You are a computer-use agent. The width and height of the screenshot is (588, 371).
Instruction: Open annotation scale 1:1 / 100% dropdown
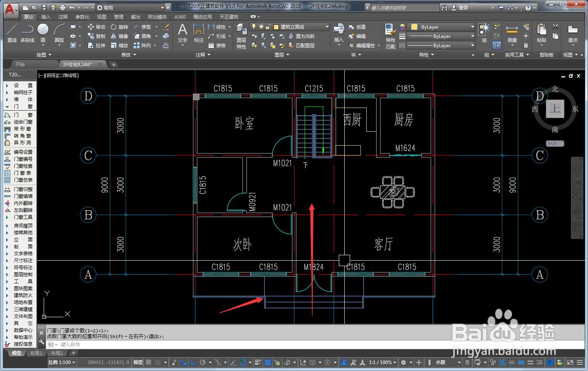click(383, 362)
